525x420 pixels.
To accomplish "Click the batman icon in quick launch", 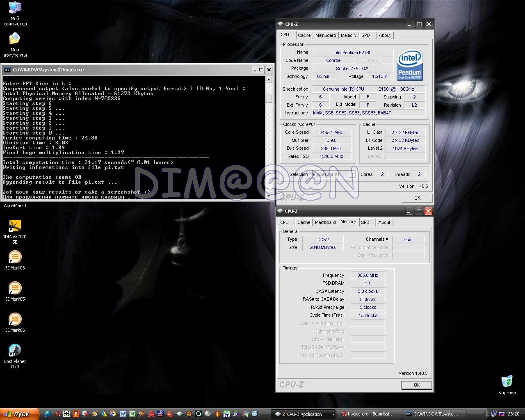I will [x=66, y=414].
